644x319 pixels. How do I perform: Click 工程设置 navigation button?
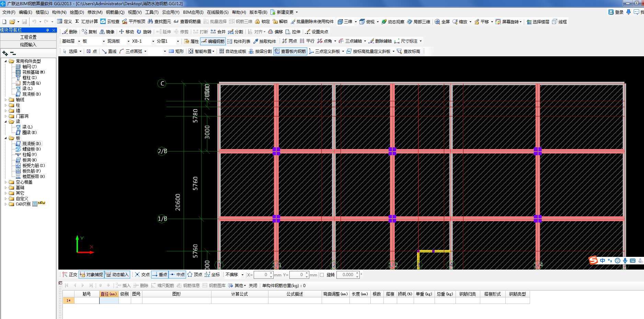coord(28,37)
